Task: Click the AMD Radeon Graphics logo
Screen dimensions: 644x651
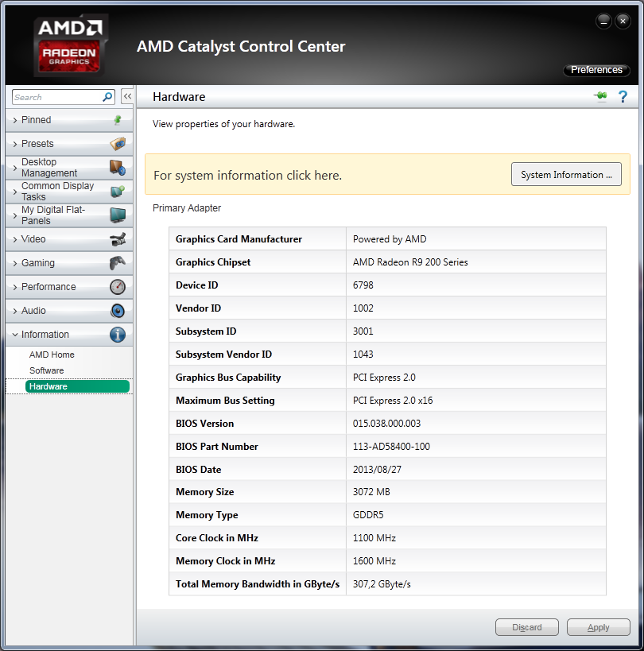Action: [x=71, y=45]
